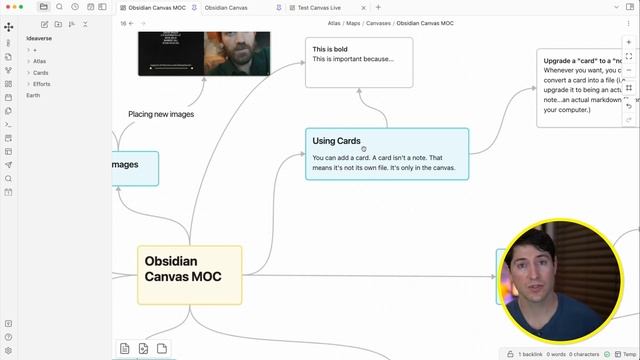
Task: Open settings gear in left ribbon
Action: 8,351
